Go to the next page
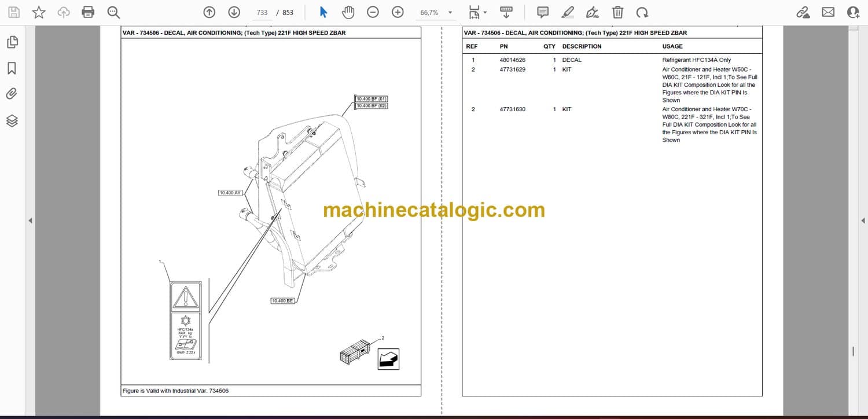The height and width of the screenshot is (419, 868). tap(234, 12)
